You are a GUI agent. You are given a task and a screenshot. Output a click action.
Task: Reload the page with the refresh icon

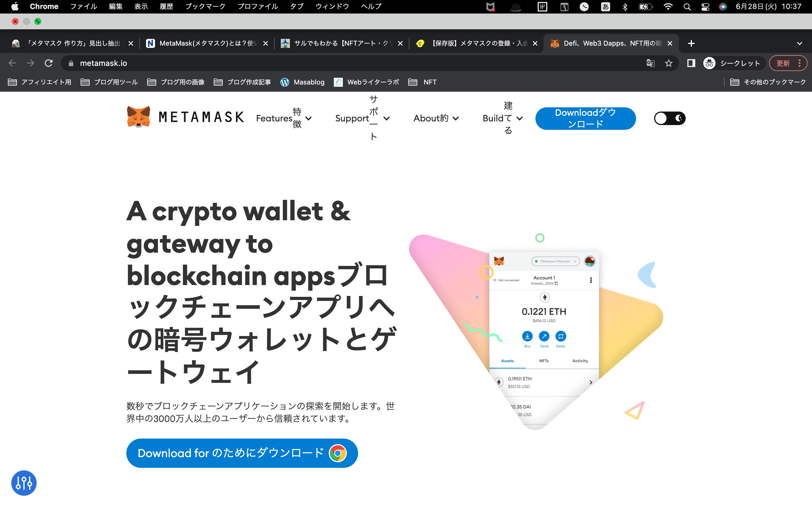pyautogui.click(x=49, y=63)
